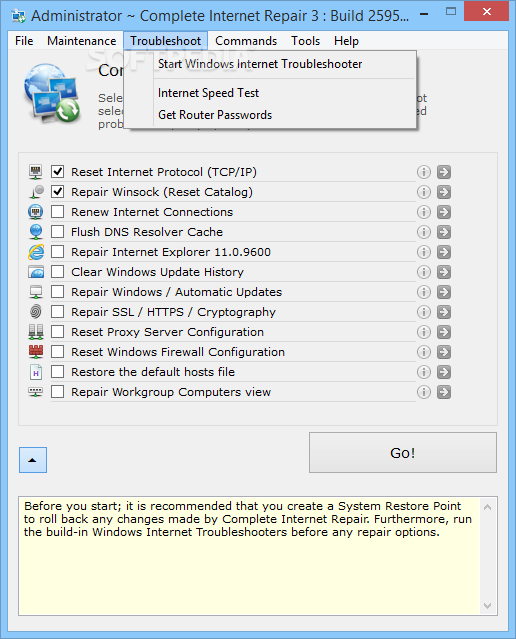The image size is (516, 639).
Task: Show info for Repair Winsock
Action: (423, 192)
